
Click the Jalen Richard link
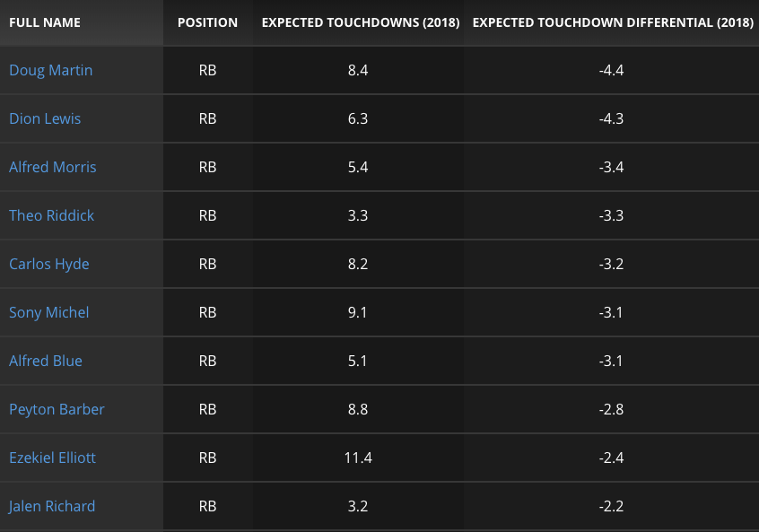click(51, 506)
